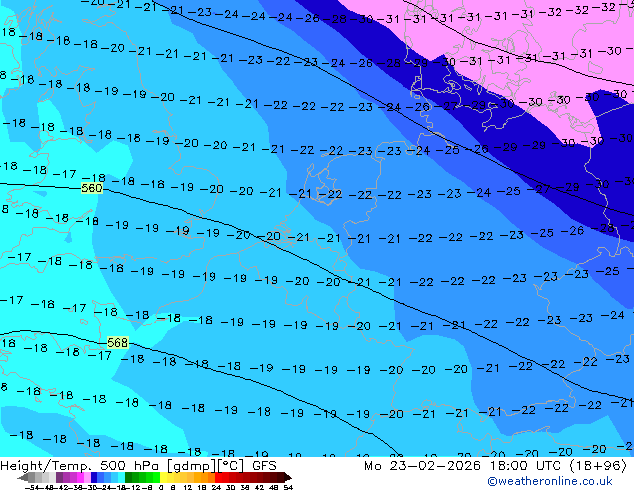Viewport: 634px width, 490px height.
Task: Click the 568 contour height label
Action: pos(118,342)
